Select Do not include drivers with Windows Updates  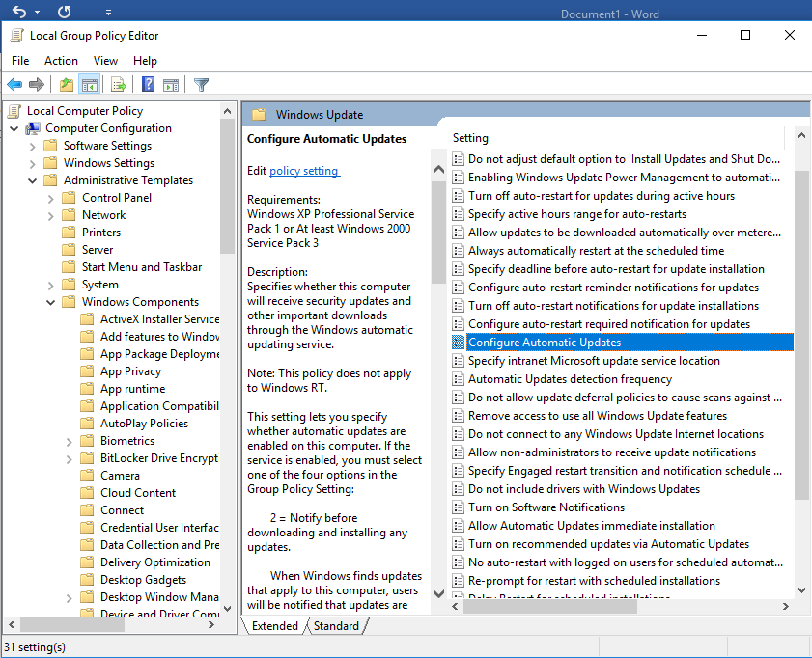[583, 489]
